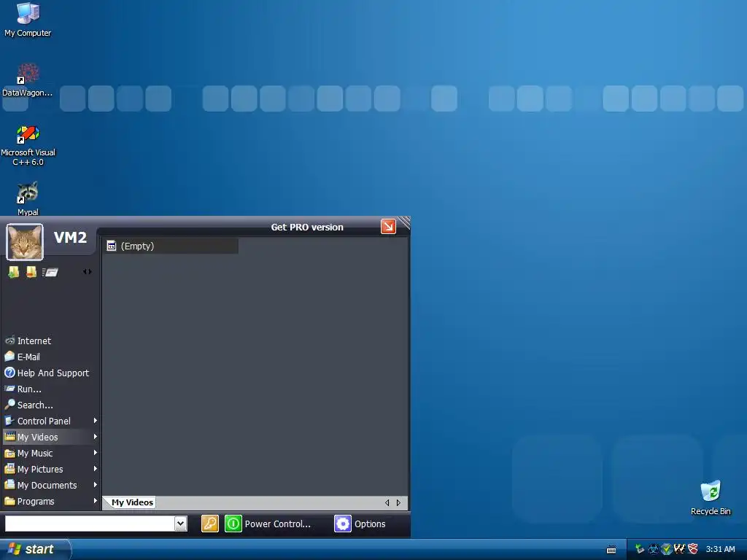747x560 pixels.
Task: Expand the Control Panel submenu arrow
Action: point(96,421)
